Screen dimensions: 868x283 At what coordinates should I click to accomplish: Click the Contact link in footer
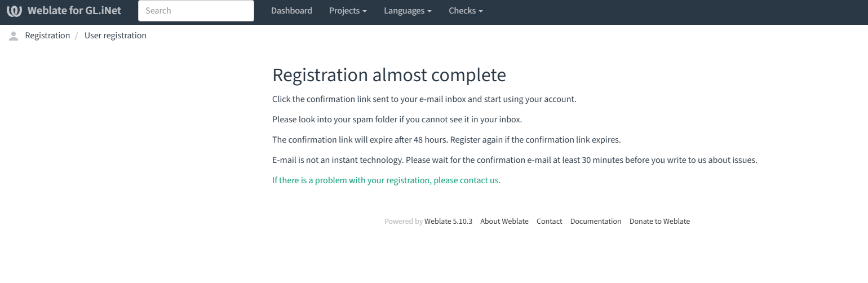[549, 222]
